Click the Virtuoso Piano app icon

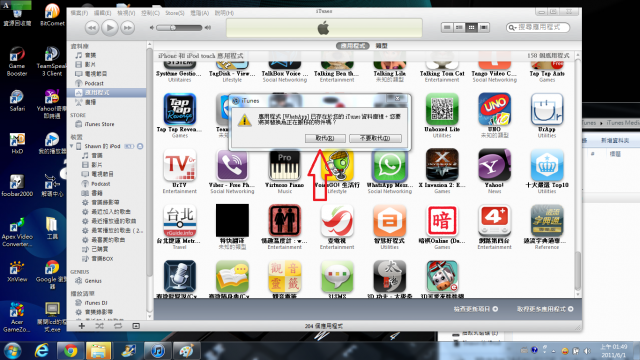(x=284, y=165)
